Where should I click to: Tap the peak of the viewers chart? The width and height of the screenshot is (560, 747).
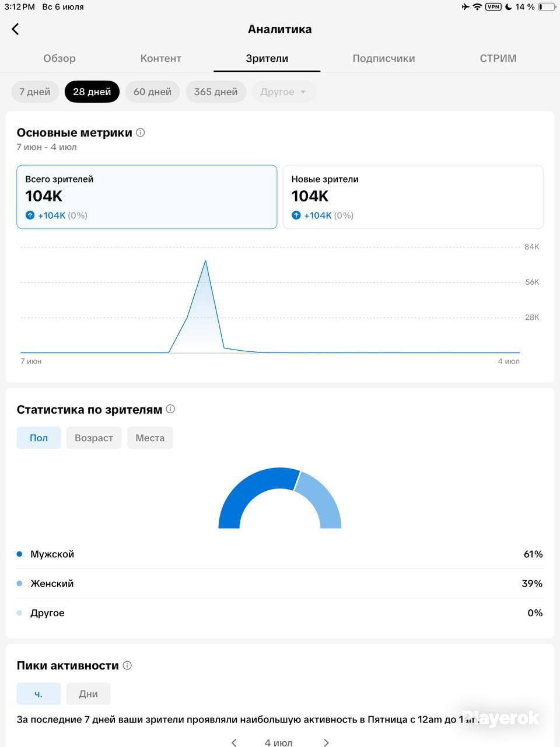(205, 261)
